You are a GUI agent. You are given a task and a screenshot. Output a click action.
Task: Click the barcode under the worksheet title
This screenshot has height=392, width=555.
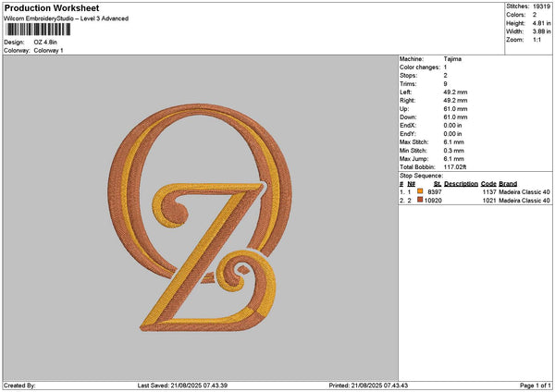38,30
